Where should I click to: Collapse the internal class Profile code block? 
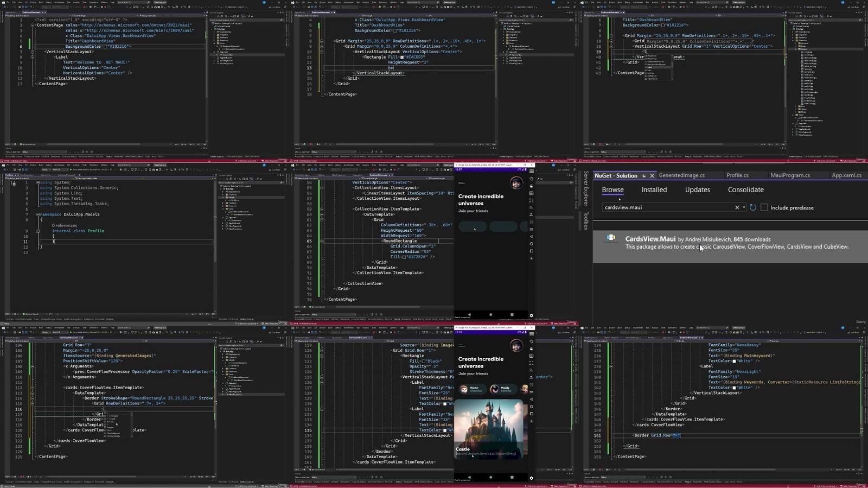pos(38,231)
